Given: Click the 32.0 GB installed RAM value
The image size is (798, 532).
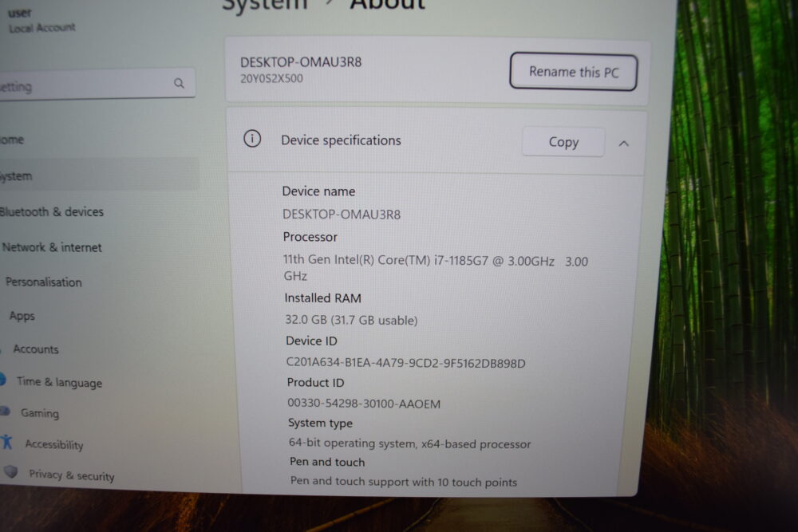Looking at the screenshot, I should tap(351, 320).
